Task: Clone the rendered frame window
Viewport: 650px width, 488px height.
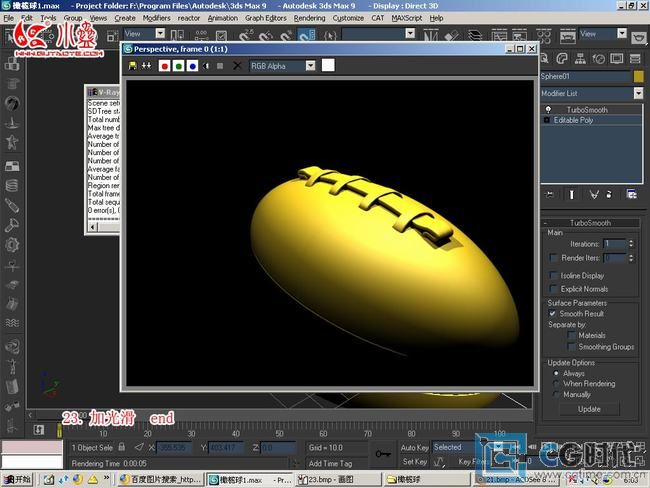Action: point(146,66)
